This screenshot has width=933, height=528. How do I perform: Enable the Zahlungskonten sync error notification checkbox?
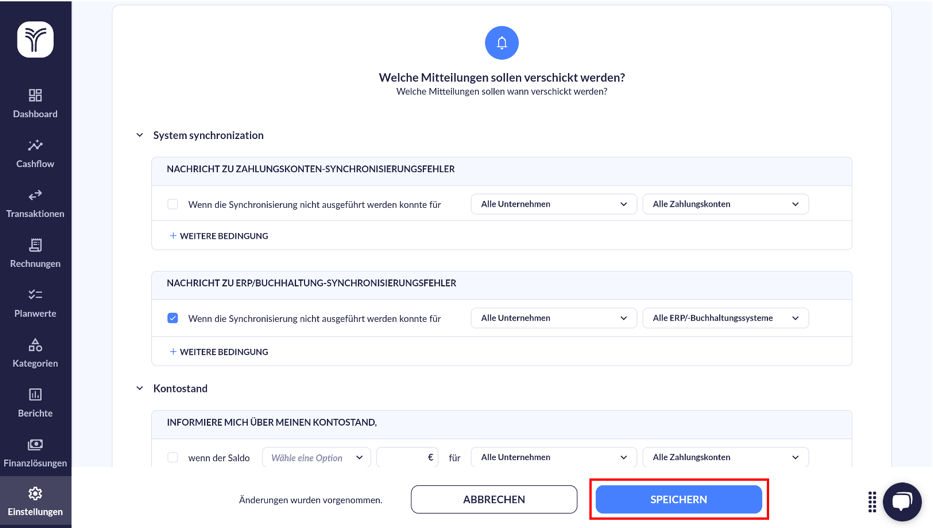[173, 204]
